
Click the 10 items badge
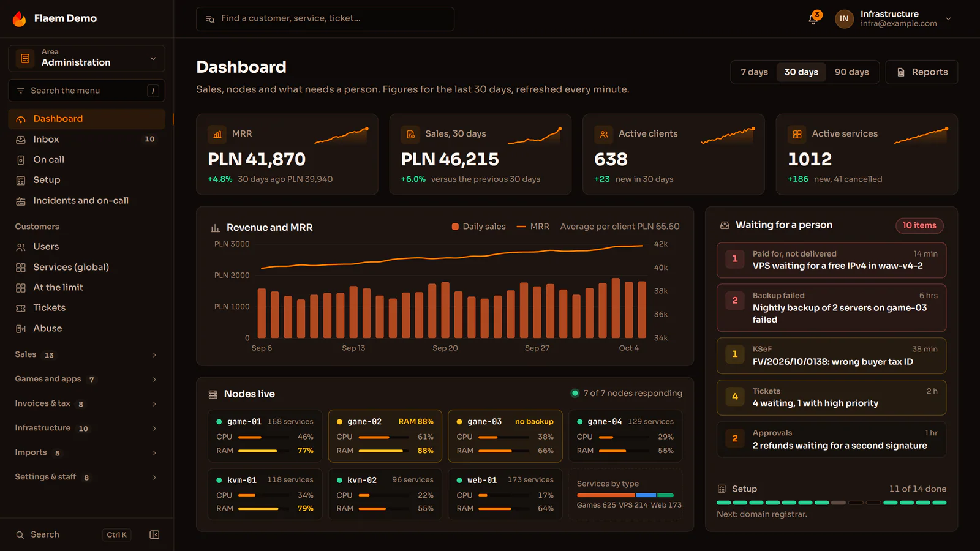(x=919, y=225)
